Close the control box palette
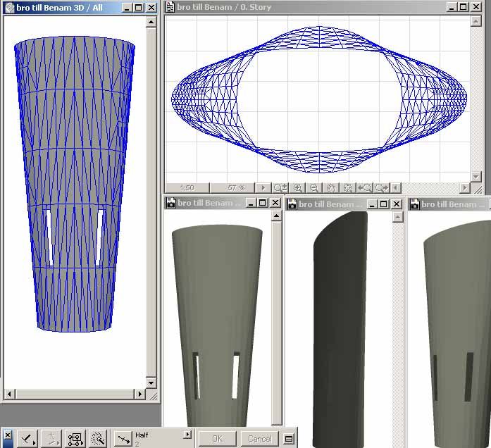This screenshot has height=448, width=491. point(8,435)
